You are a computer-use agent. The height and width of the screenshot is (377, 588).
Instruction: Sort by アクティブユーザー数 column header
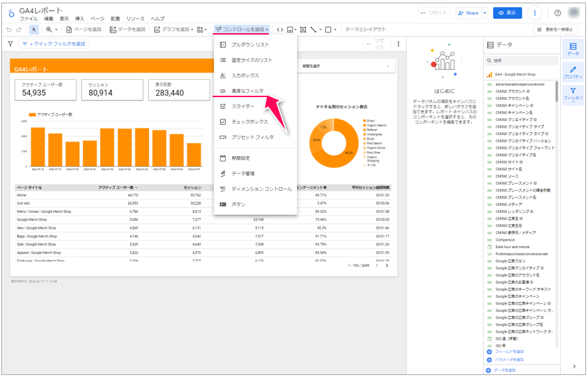[x=118, y=188]
